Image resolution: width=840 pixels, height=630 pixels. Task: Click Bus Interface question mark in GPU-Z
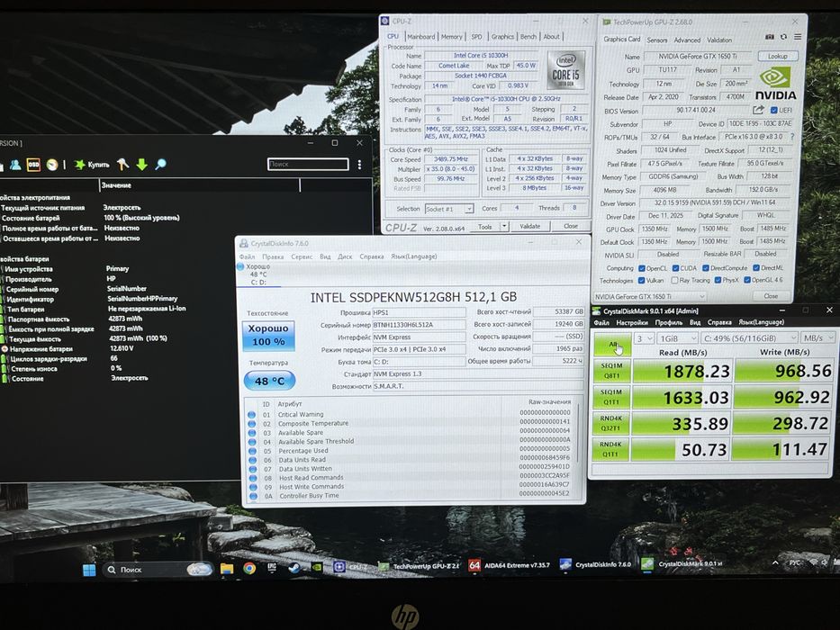tap(791, 137)
